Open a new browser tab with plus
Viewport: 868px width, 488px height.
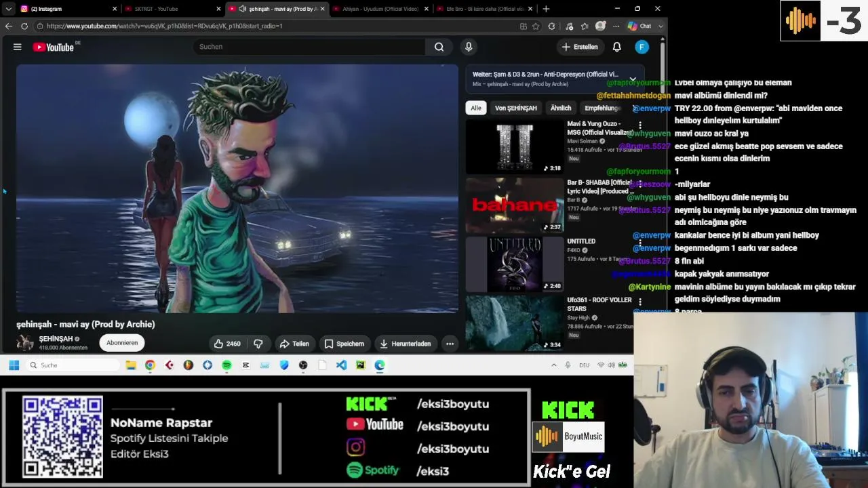click(546, 9)
